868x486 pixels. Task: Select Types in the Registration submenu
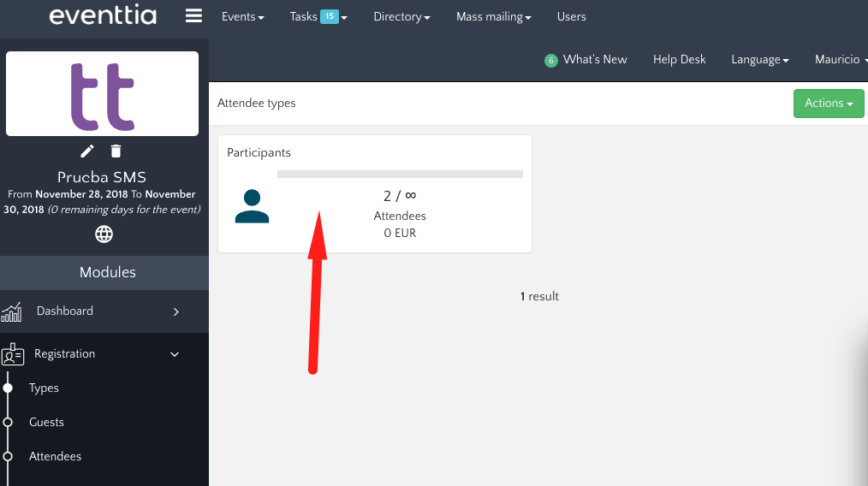point(44,388)
